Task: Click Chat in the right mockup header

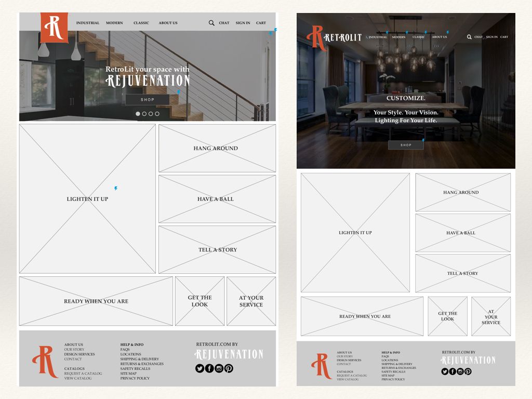Action: pos(478,37)
